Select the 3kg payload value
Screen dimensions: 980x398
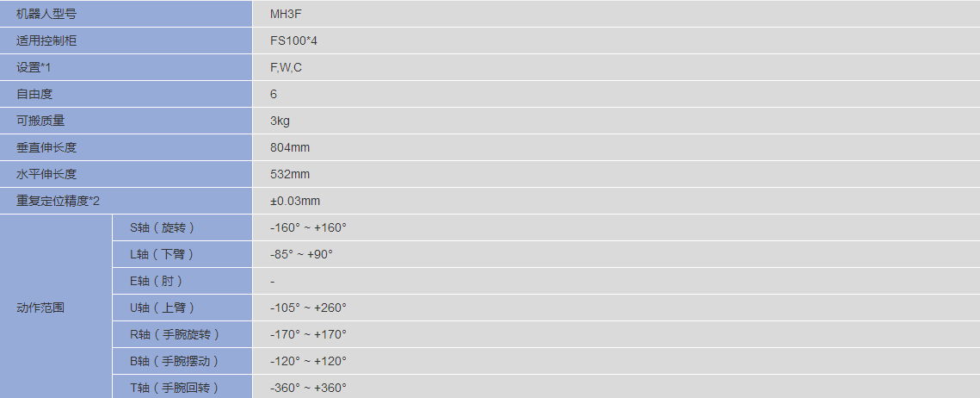click(x=280, y=121)
